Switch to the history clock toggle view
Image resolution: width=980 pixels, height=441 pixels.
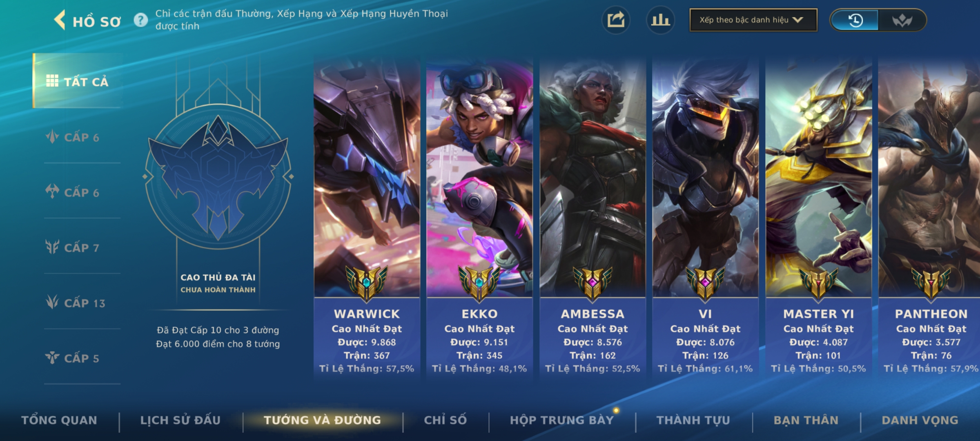point(855,20)
